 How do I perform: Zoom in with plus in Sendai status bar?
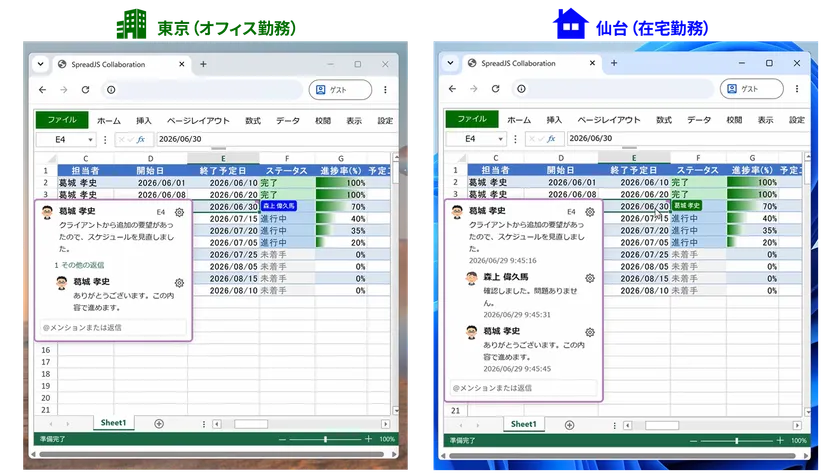pos(779,440)
